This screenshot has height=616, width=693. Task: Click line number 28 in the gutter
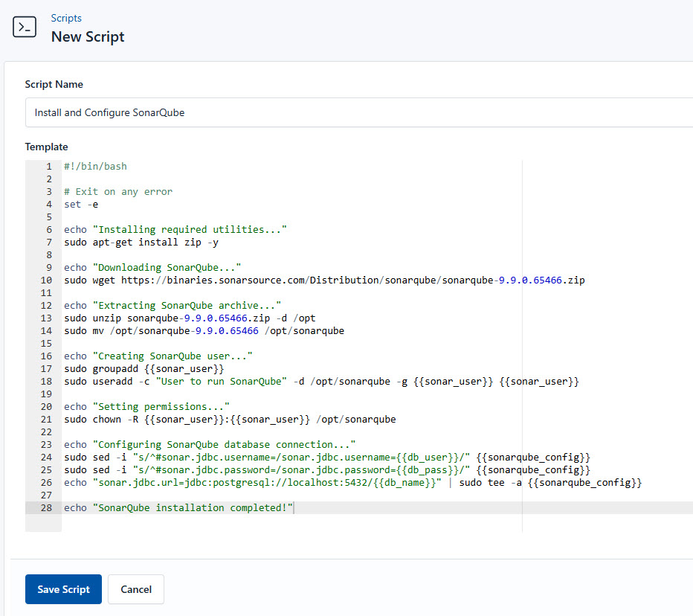[x=45, y=507]
